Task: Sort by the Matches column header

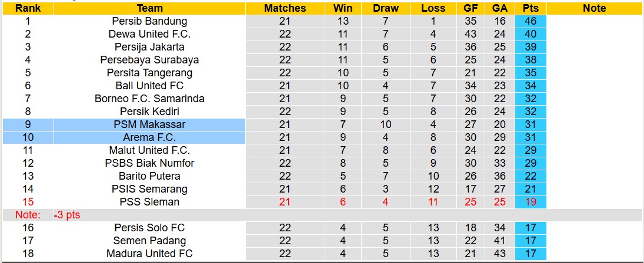Action: pos(285,8)
